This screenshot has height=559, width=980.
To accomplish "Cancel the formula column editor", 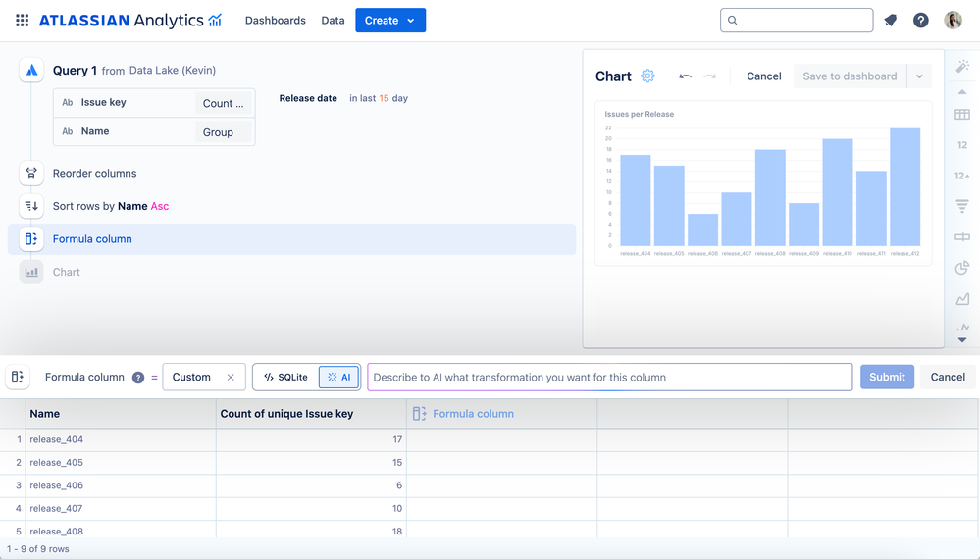I will pyautogui.click(x=948, y=377).
